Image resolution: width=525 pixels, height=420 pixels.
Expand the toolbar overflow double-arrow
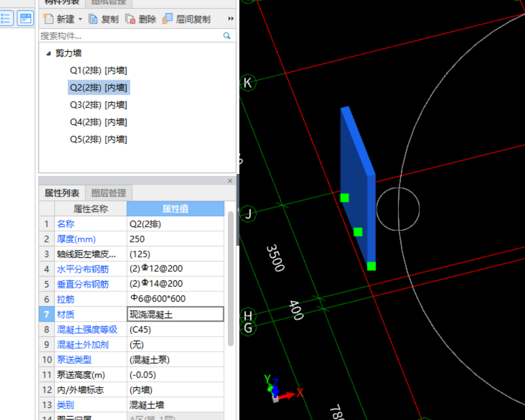point(231,18)
